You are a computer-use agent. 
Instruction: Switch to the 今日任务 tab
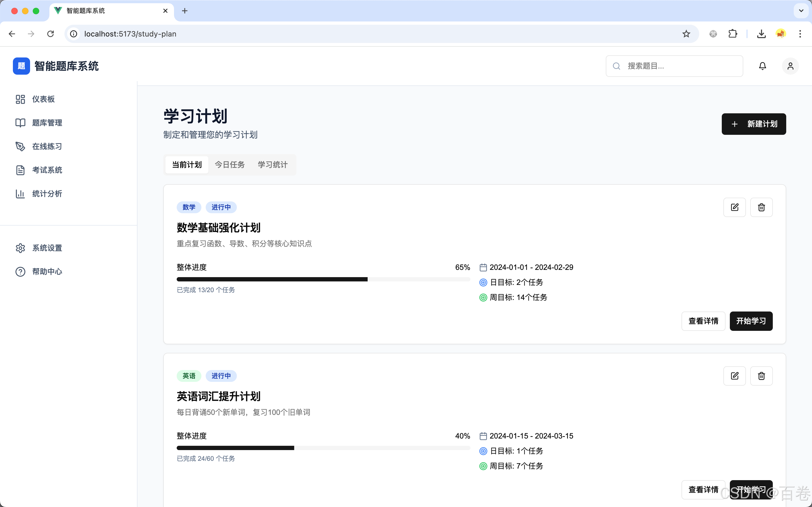pyautogui.click(x=230, y=165)
